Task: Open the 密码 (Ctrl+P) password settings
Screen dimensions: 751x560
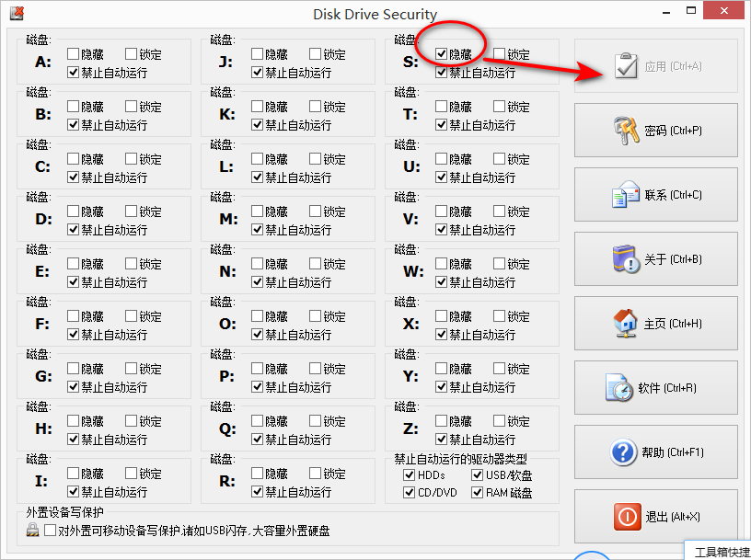Action: coord(655,131)
